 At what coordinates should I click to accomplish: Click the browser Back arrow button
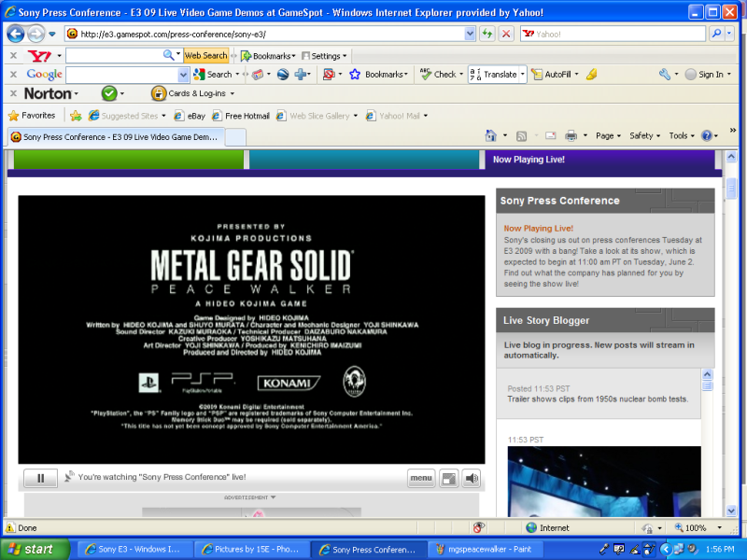16,34
